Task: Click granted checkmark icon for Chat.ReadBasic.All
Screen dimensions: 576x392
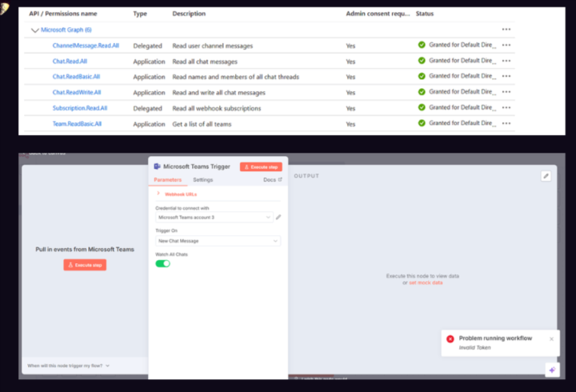Action: [422, 76]
